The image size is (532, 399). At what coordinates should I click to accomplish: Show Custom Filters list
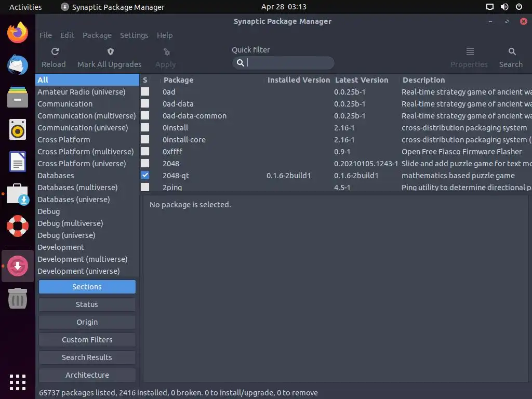[87, 340]
